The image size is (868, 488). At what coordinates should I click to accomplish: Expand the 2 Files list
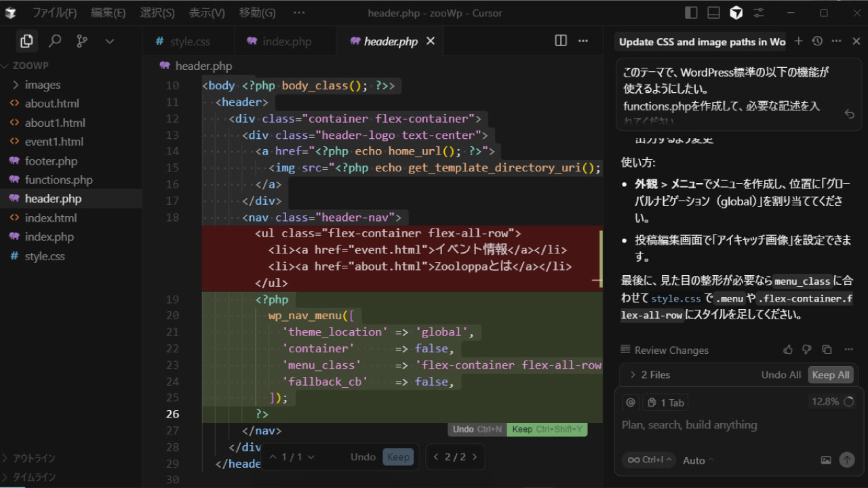(650, 375)
